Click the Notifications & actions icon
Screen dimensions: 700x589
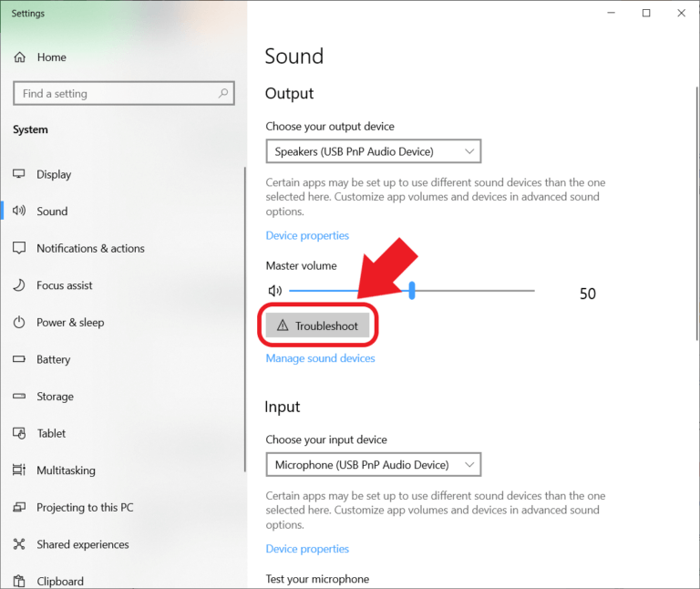[x=19, y=248]
